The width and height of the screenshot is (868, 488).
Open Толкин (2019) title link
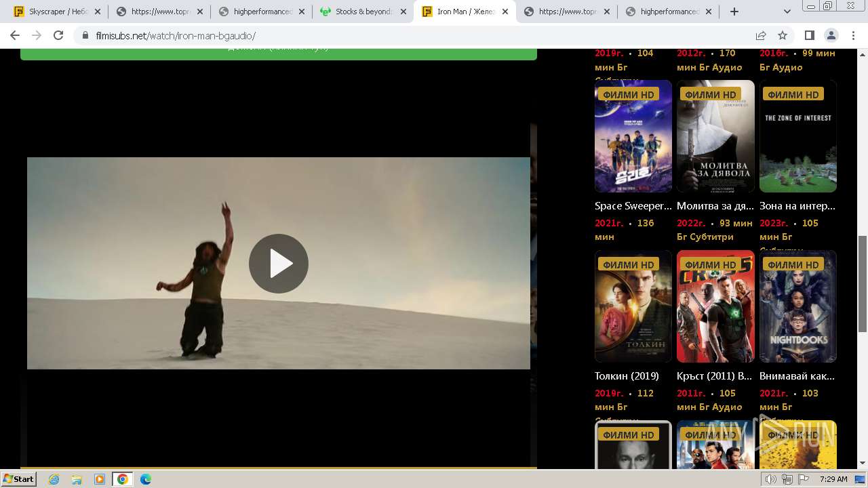coord(627,375)
